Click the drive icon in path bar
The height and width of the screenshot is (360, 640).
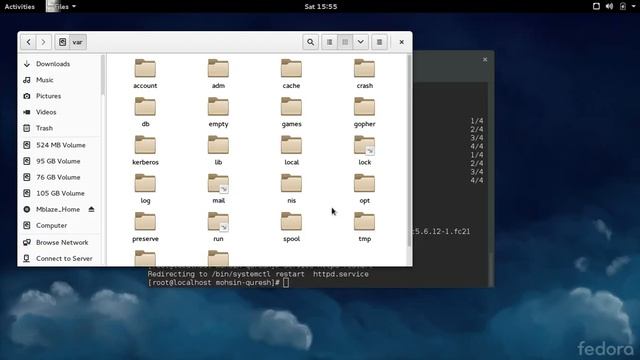pyautogui.click(x=62, y=42)
